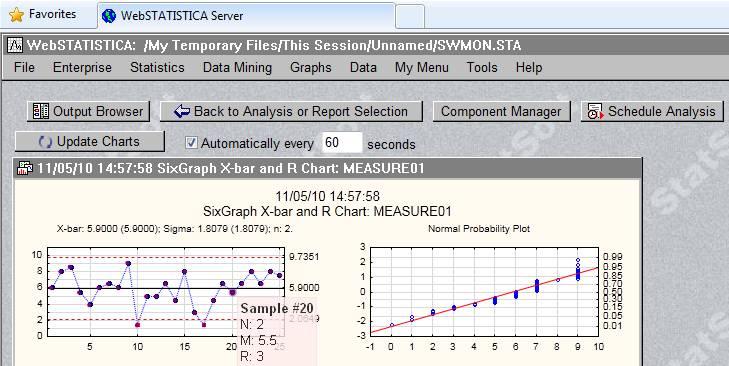Click the SixGraph panel title bar
Screen dimensions: 729x366
point(328,168)
